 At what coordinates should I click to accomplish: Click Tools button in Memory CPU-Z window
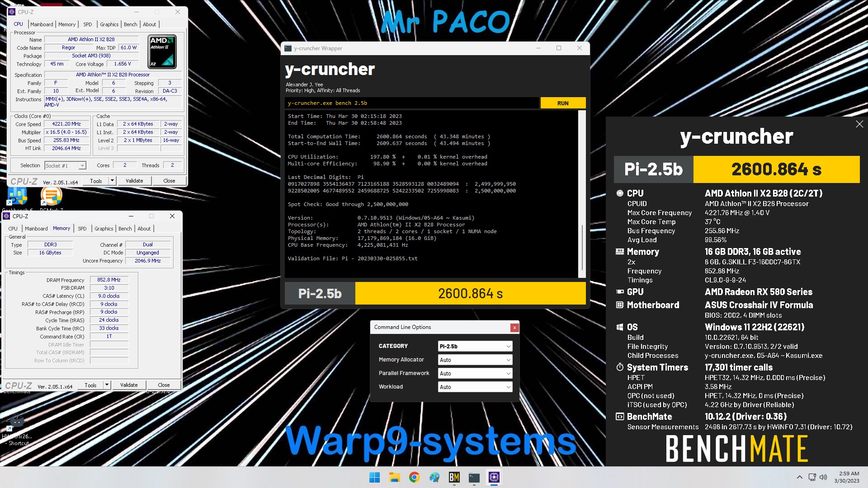(x=90, y=385)
